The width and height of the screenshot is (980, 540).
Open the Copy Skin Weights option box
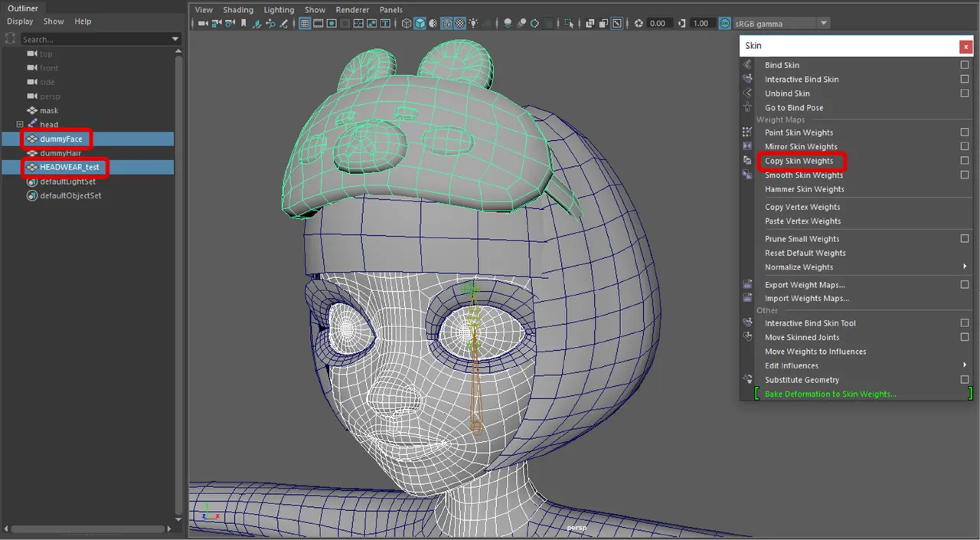pos(965,160)
